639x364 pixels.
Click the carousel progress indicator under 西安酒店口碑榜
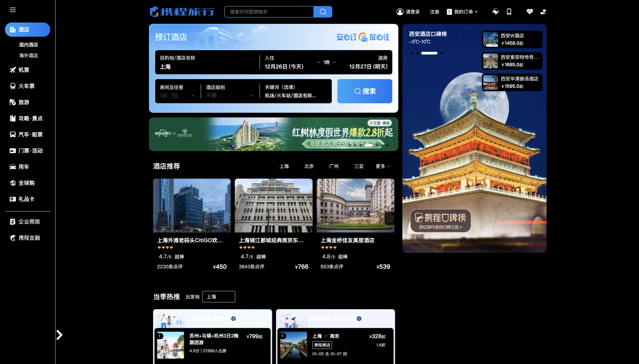[x=430, y=53]
